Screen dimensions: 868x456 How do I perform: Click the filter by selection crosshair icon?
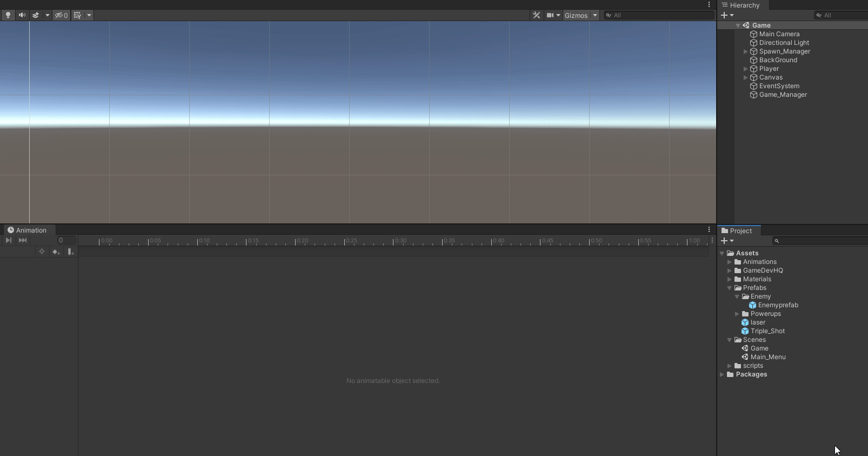42,252
